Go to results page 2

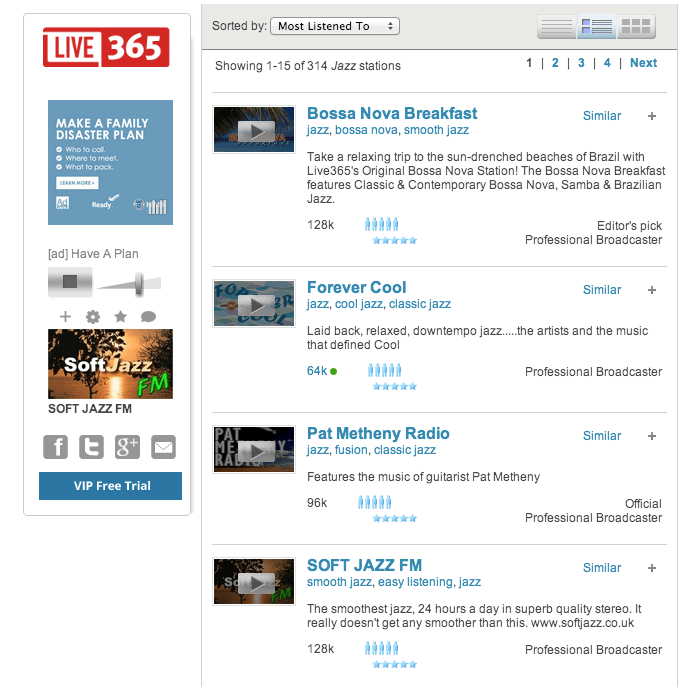click(555, 63)
